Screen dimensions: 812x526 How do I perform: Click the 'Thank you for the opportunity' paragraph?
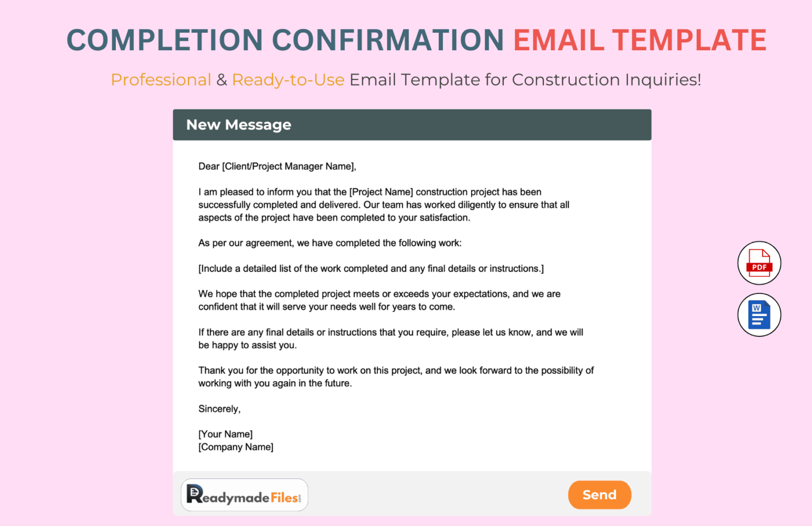click(396, 377)
